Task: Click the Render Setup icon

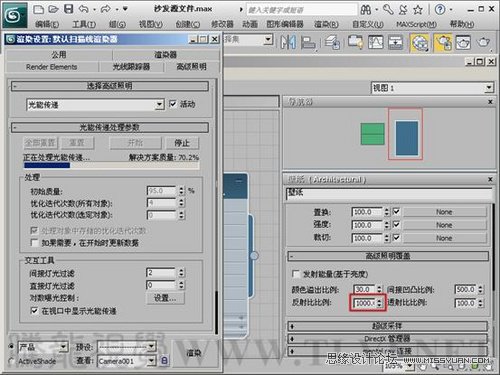Action: click(x=443, y=43)
